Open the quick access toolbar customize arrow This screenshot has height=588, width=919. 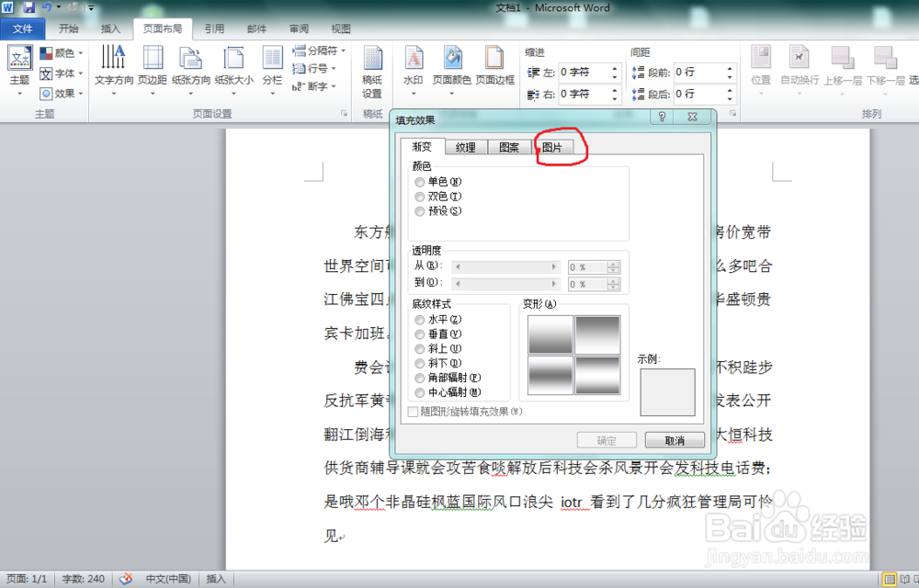point(91,7)
